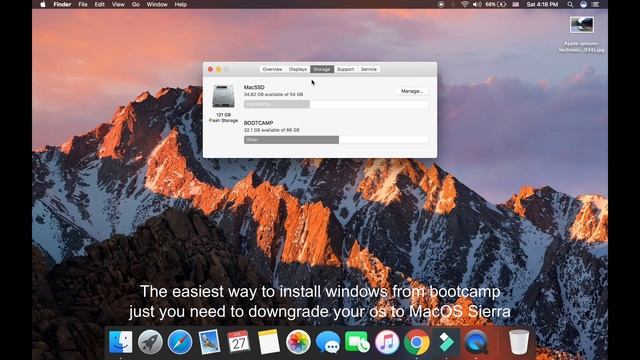Open Calendar showing 27 in dock
Viewport: 640px width, 360px height.
pyautogui.click(x=239, y=342)
